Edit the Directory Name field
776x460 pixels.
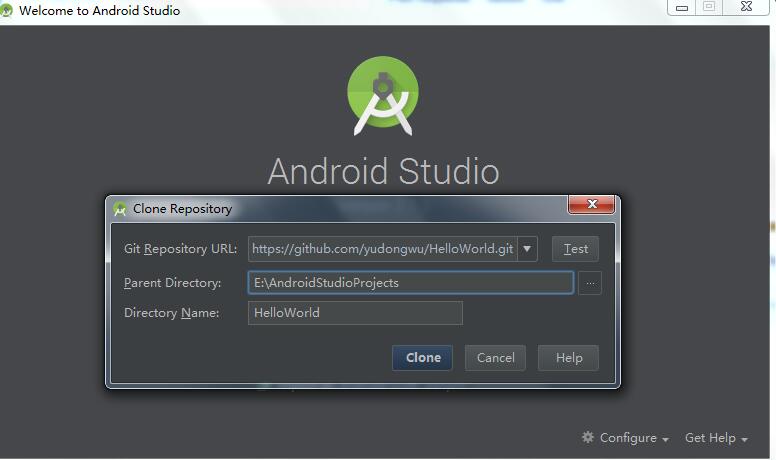coord(355,313)
